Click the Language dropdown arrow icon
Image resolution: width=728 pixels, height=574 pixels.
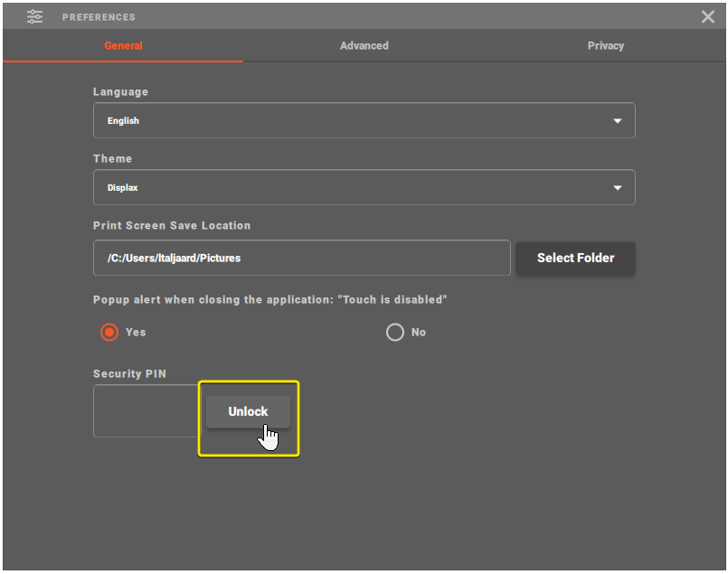pyautogui.click(x=618, y=120)
